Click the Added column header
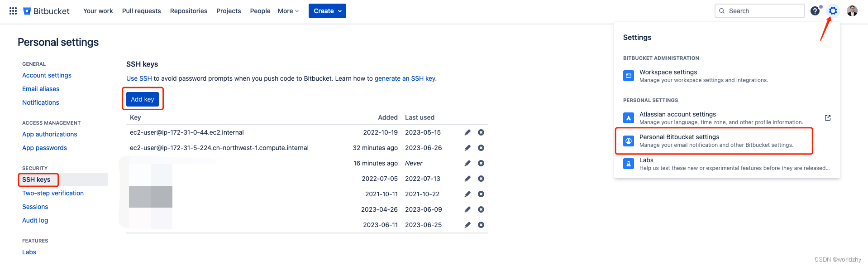868x267 pixels. coord(388,117)
